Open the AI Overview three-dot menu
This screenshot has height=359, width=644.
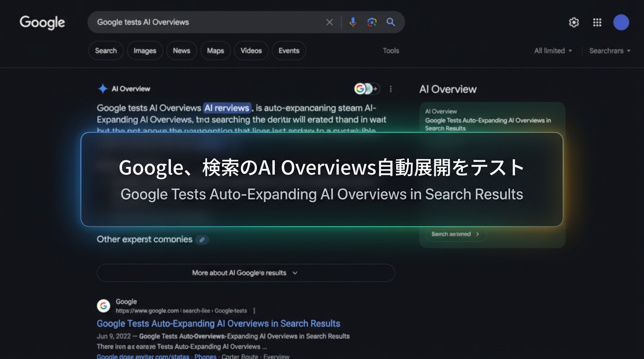tap(391, 89)
